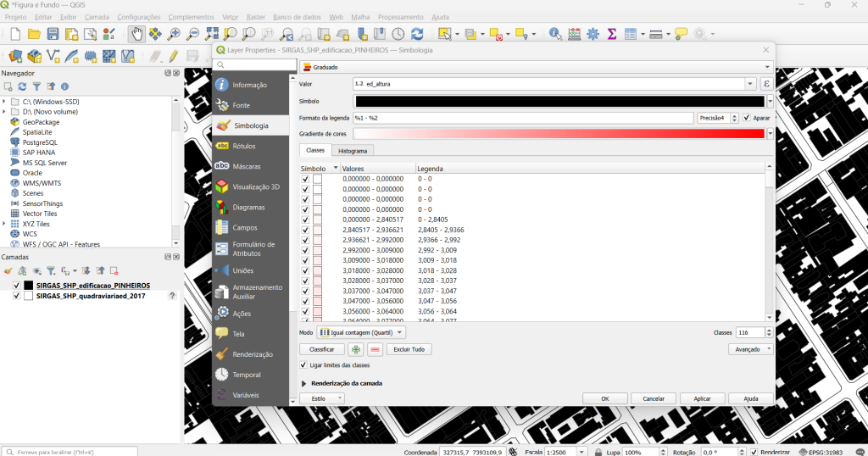Click the filter legend icon in Camadas

point(51,270)
